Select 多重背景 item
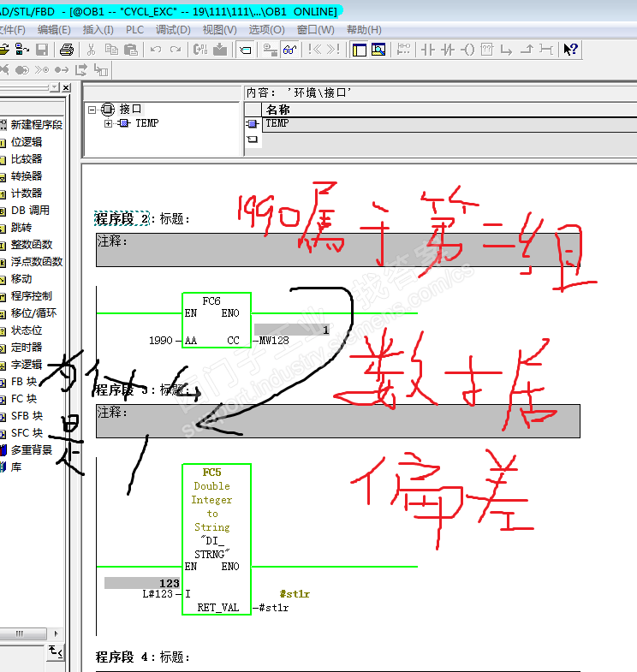Viewport: 637px width, 672px height. 32,450
